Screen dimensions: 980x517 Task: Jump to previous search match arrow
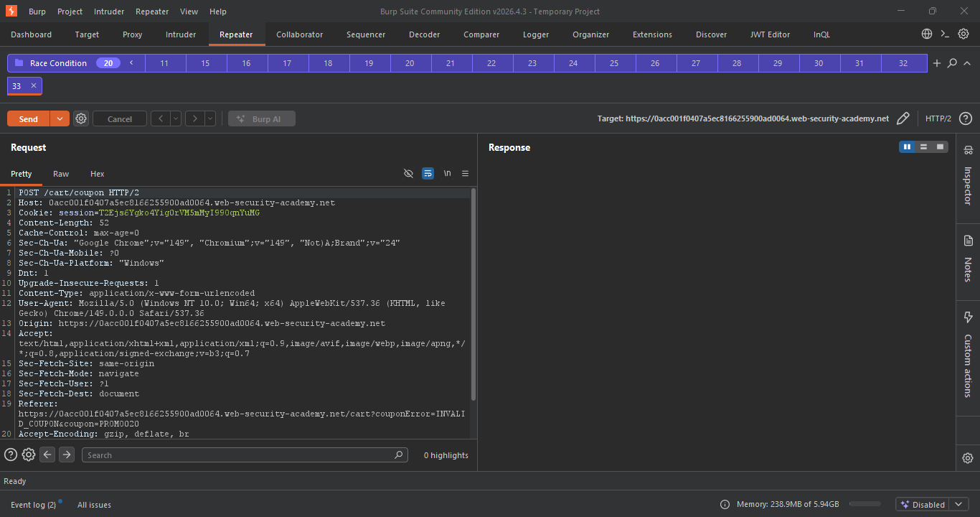47,455
